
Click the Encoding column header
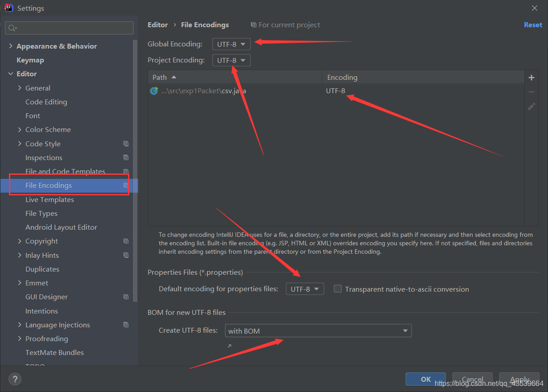[423, 77]
